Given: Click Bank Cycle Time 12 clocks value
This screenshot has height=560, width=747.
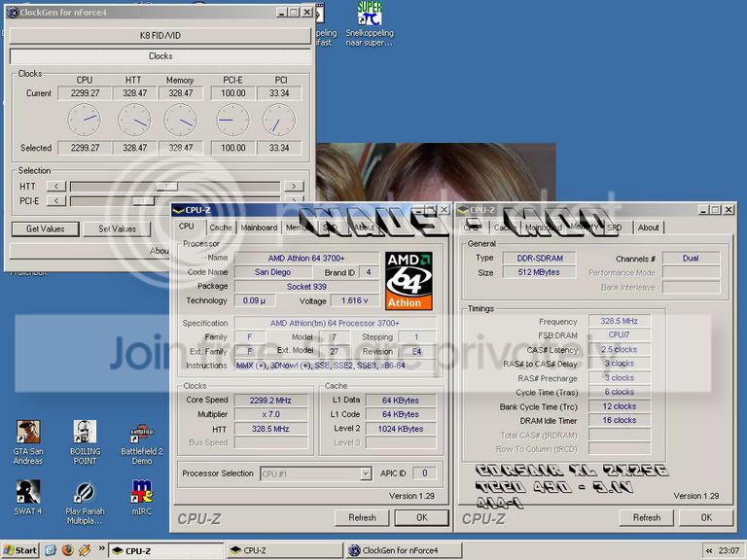Looking at the screenshot, I should [620, 406].
